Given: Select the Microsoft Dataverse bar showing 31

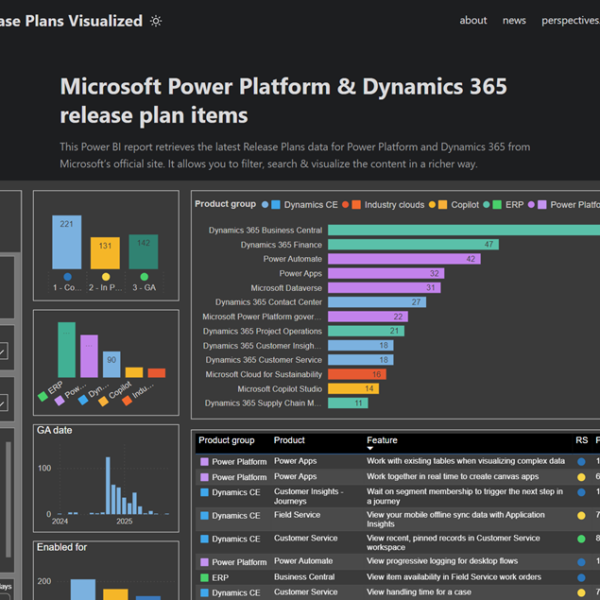Looking at the screenshot, I should (x=384, y=288).
